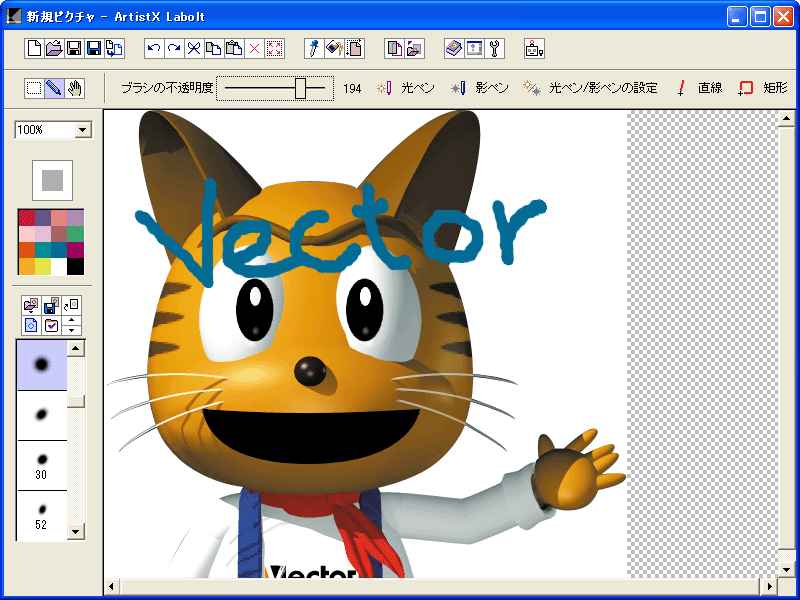Viewport: 800px width, 600px height.
Task: Click the brush panel up arrow stepper
Action: click(x=71, y=320)
